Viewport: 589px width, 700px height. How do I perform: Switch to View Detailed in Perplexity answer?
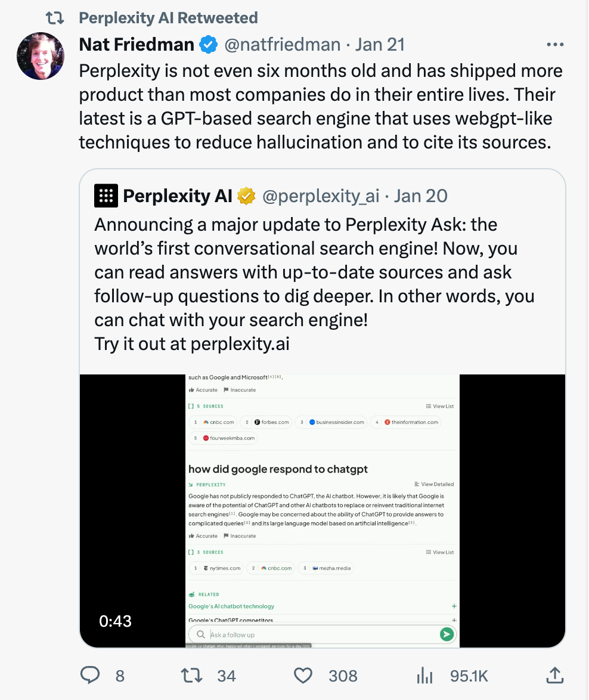click(434, 484)
